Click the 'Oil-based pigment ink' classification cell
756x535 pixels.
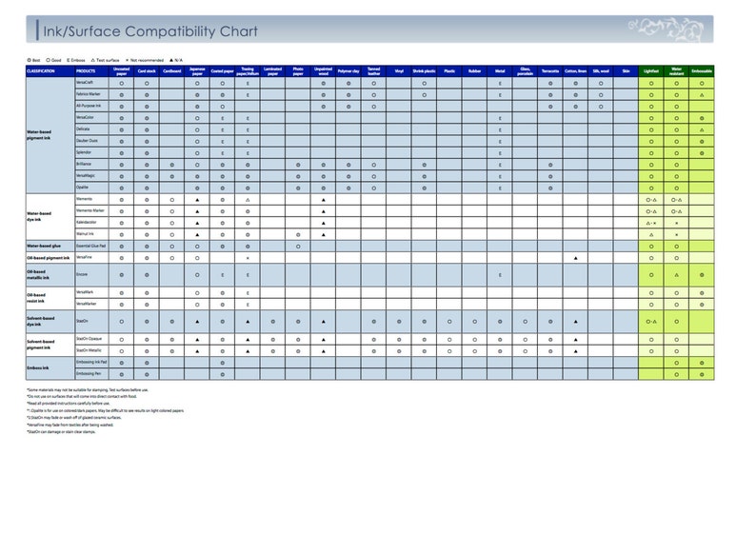tap(50, 258)
